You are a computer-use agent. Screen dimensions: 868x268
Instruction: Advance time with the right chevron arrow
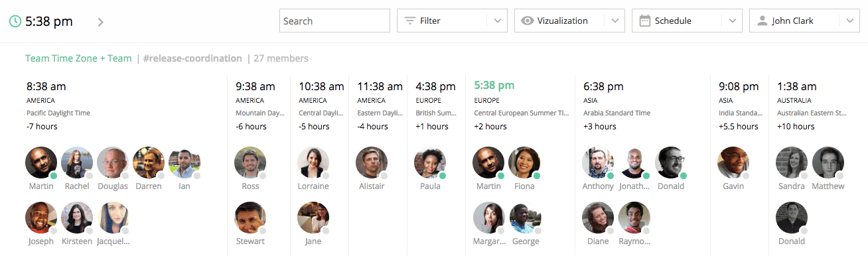coord(100,22)
